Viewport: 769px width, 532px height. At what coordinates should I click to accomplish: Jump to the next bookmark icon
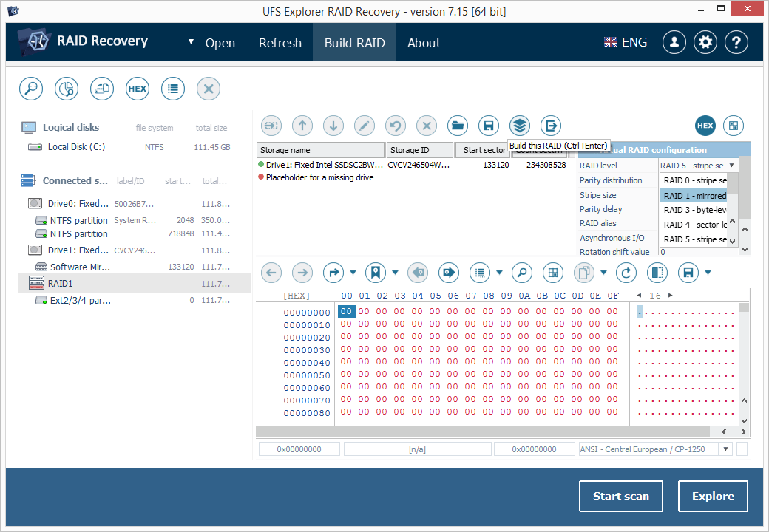point(449,273)
